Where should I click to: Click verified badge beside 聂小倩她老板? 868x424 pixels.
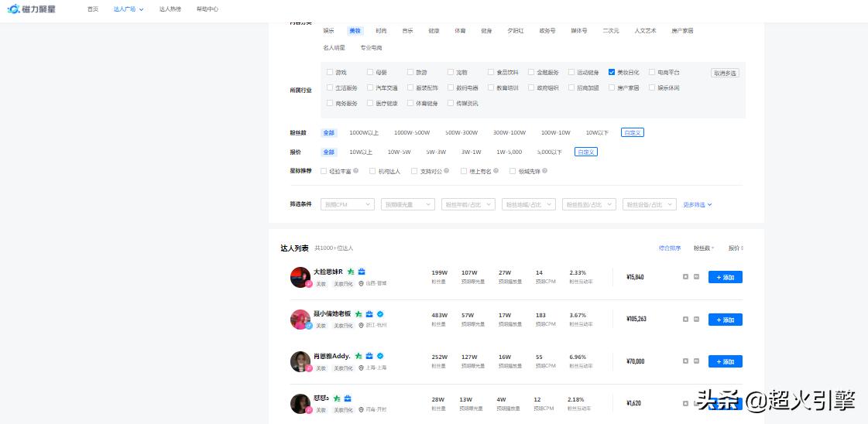point(380,314)
